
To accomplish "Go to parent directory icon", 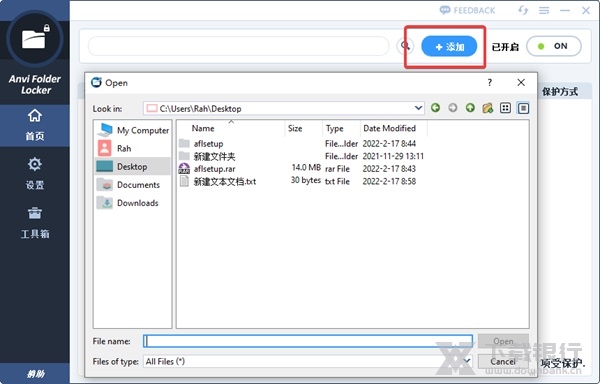I will coord(470,108).
